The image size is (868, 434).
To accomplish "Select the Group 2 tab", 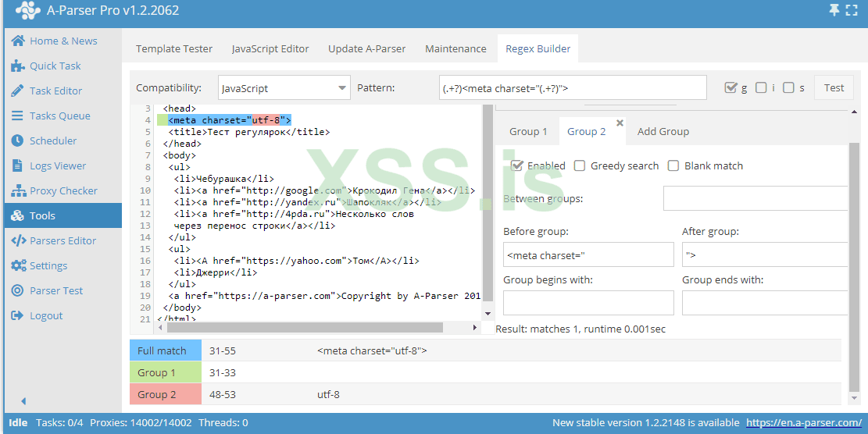I will [x=586, y=132].
